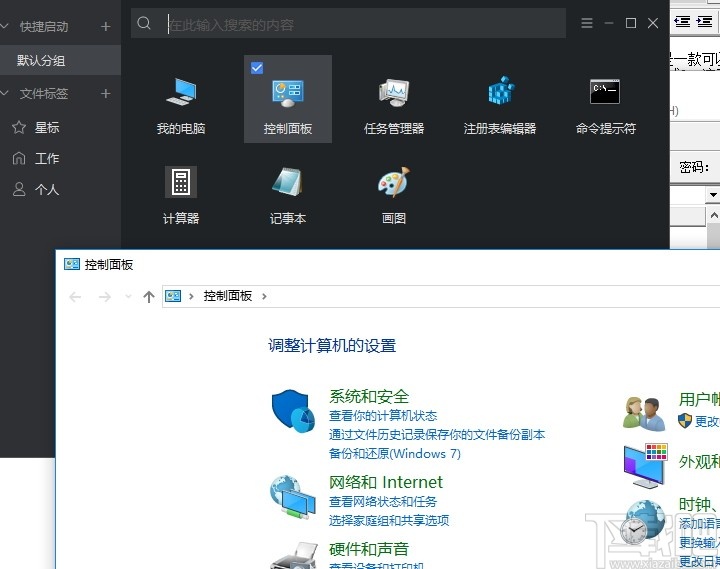Click the System and Security shield icon
The image size is (720, 569).
pos(292,411)
